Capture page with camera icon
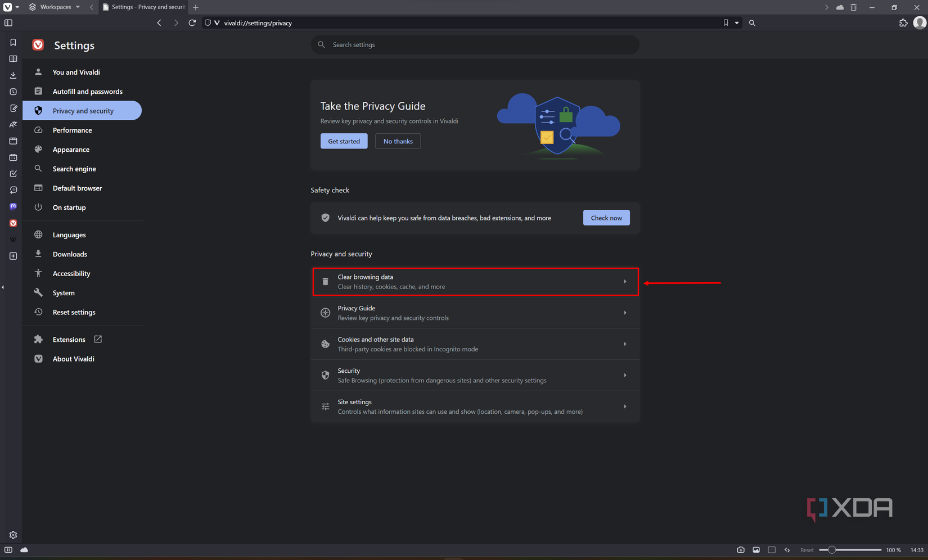The width and height of the screenshot is (928, 560). pyautogui.click(x=741, y=550)
